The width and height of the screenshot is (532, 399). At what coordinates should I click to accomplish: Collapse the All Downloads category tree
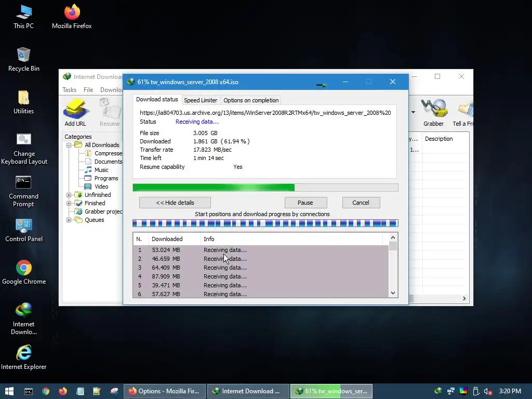point(69,145)
